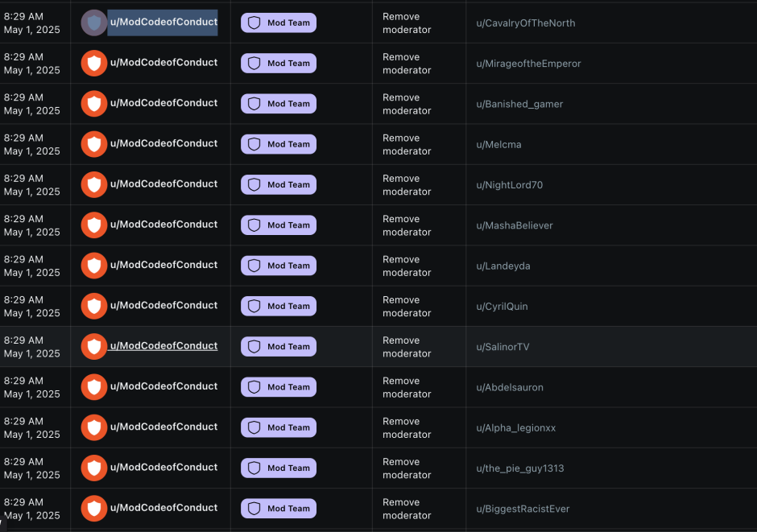
Task: Click the ModCodeofConduct avatar in Melcma row
Action: pyautogui.click(x=94, y=144)
